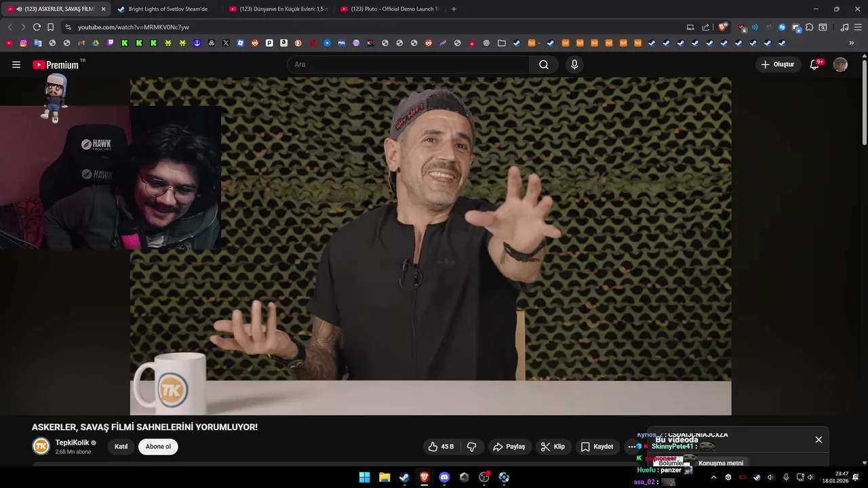This screenshot has width=868, height=488.
Task: Open Netflix bookmark icon
Action: pos(313,43)
